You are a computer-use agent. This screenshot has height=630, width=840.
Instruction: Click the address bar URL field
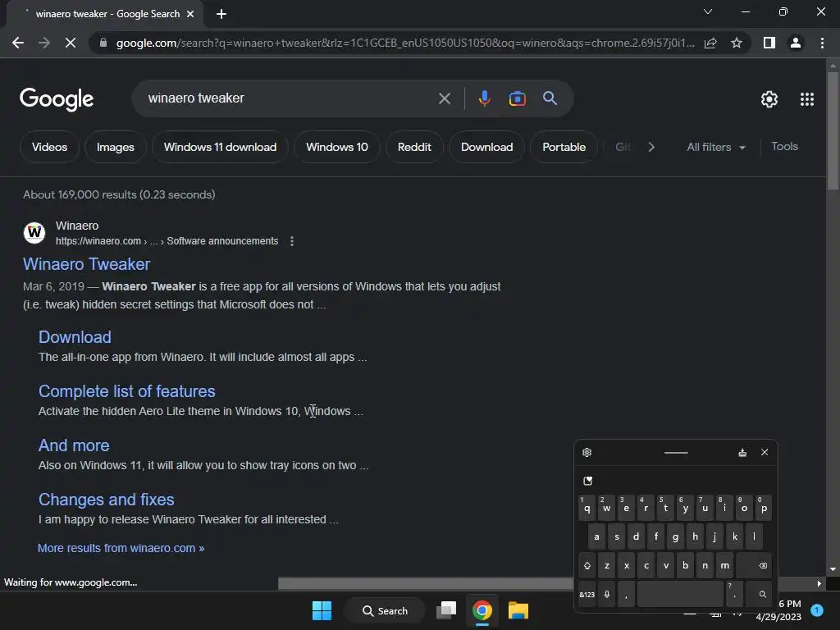[x=405, y=43]
